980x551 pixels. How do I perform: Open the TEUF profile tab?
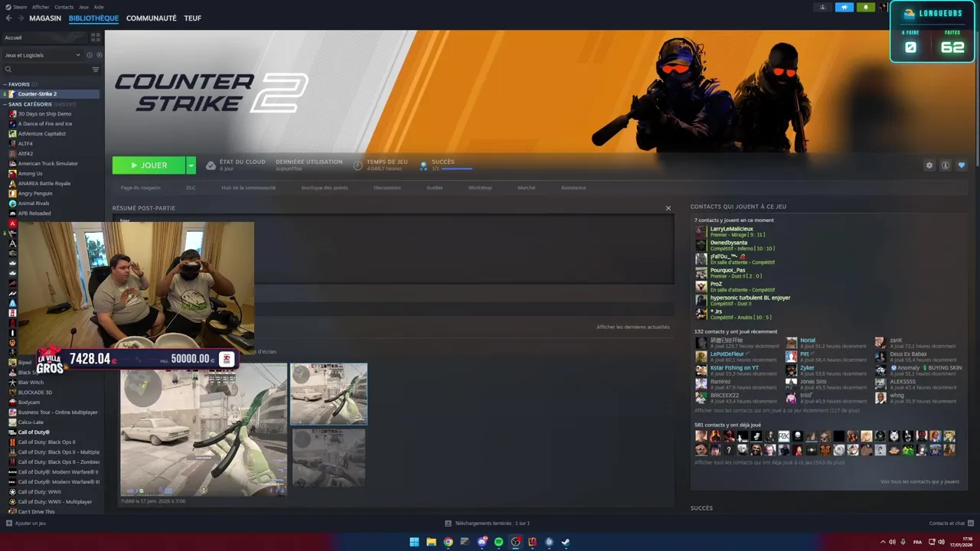193,18
